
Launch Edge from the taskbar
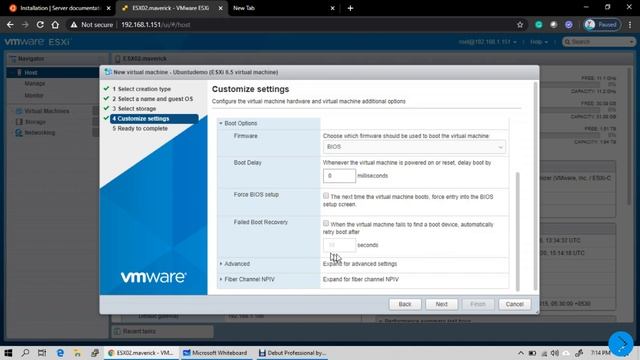click(x=60, y=353)
